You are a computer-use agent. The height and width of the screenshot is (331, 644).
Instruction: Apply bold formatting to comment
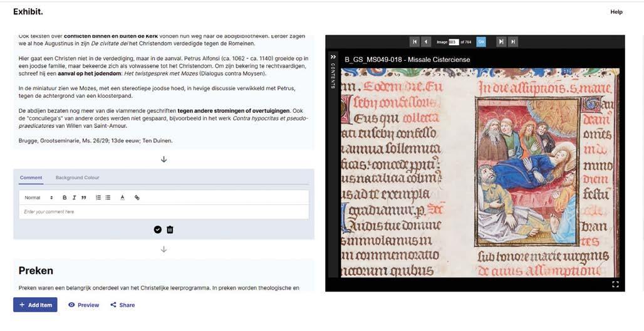pos(65,197)
